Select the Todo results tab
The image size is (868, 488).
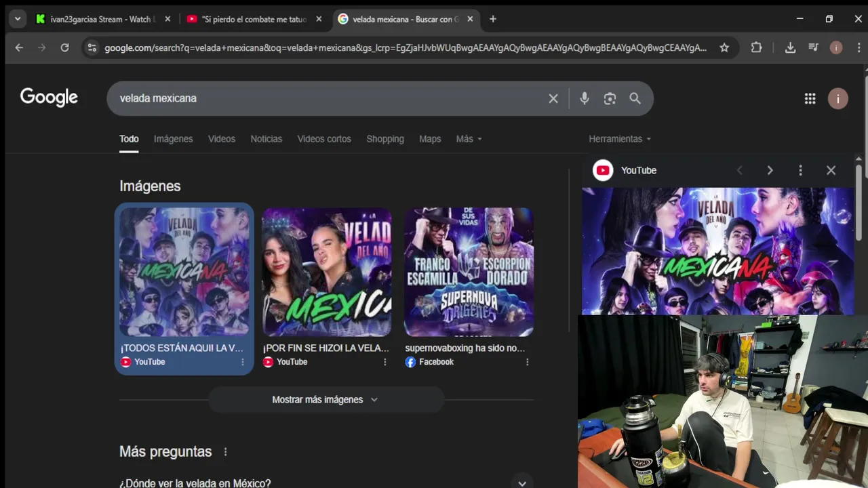point(129,139)
